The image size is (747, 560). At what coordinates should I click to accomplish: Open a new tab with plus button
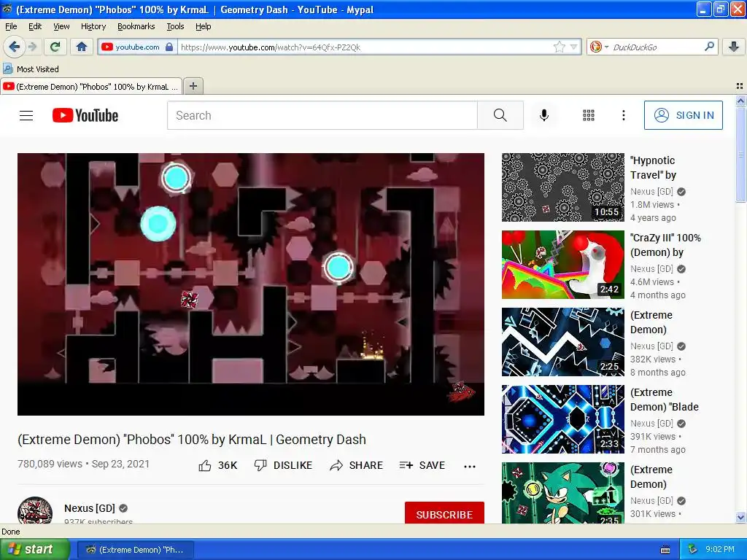[x=193, y=86]
